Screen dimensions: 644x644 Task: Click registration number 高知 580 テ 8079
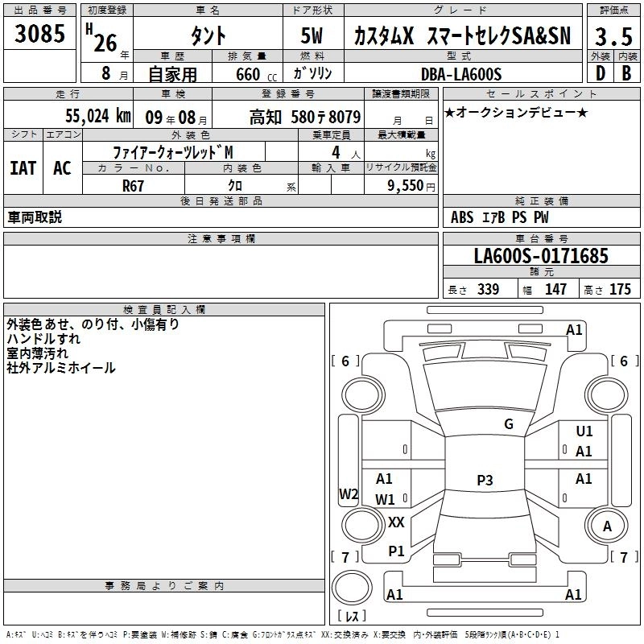(305, 118)
